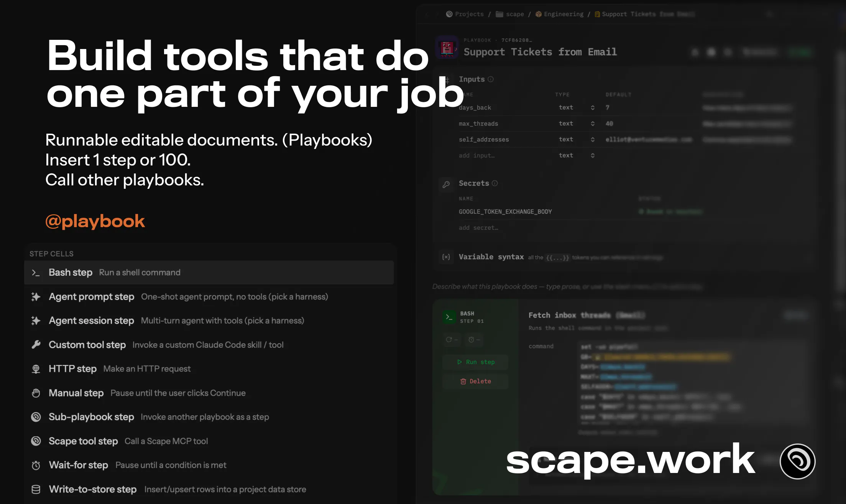This screenshot has width=846, height=504.
Task: Click the scape folder icon in breadcrumb
Action: 499,14
